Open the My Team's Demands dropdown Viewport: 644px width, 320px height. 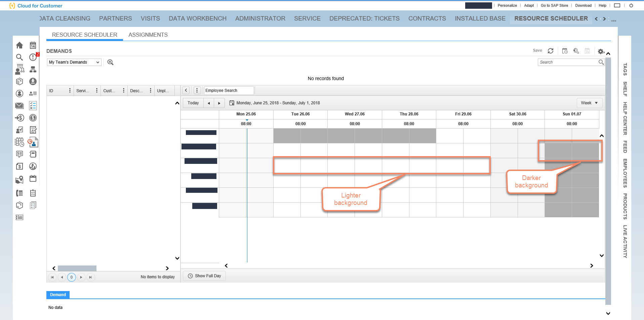pos(74,62)
